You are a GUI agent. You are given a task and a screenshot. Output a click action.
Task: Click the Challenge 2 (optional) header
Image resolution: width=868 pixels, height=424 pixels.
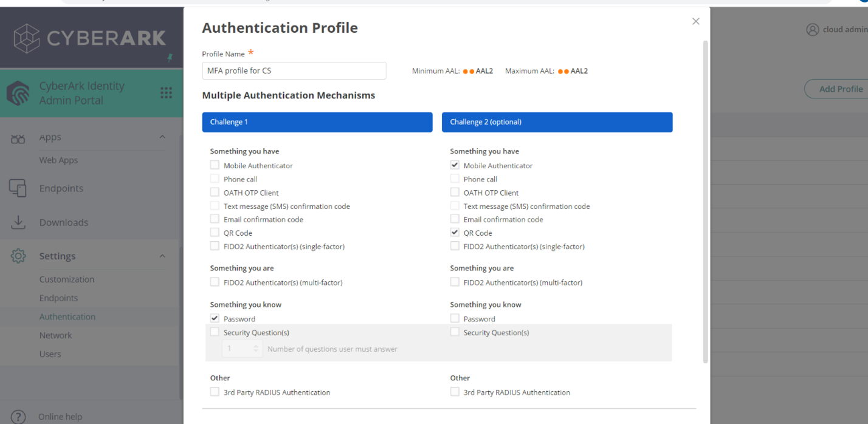pos(557,122)
